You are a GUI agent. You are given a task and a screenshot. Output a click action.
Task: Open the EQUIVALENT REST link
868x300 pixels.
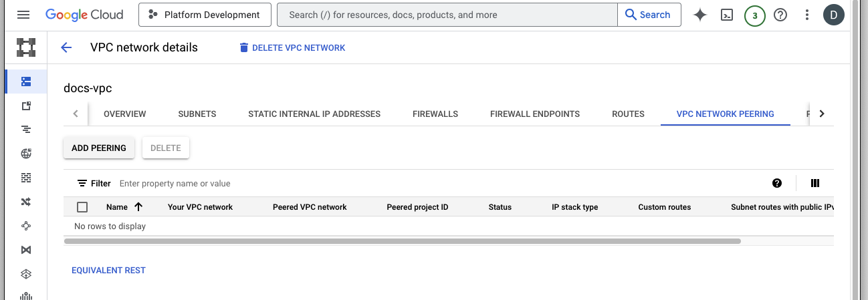click(108, 271)
